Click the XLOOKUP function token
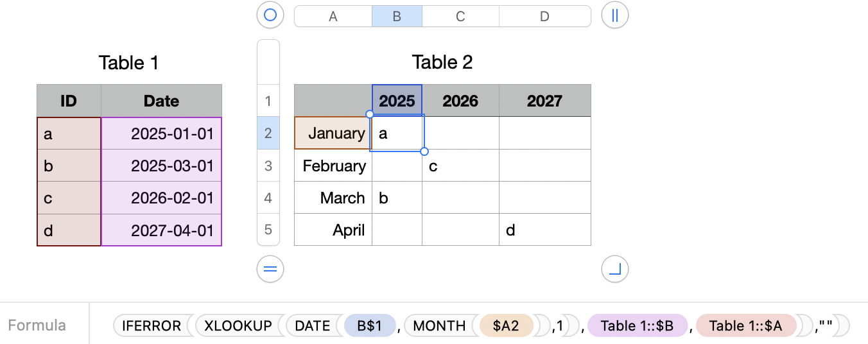This screenshot has height=344, width=868. (x=238, y=325)
